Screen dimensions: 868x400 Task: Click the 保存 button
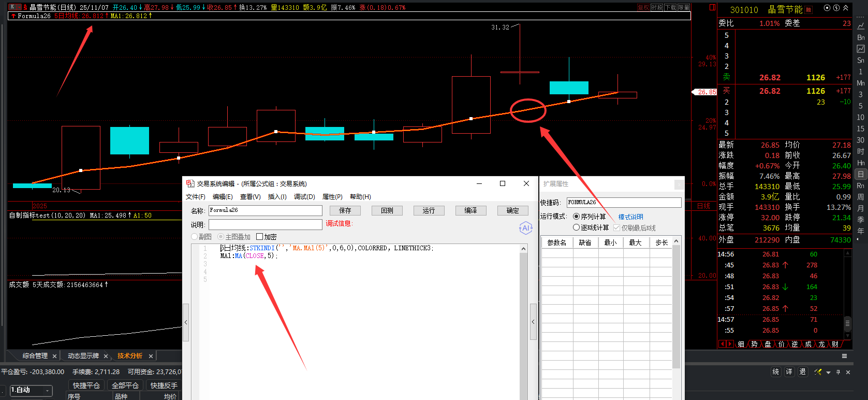(345, 210)
